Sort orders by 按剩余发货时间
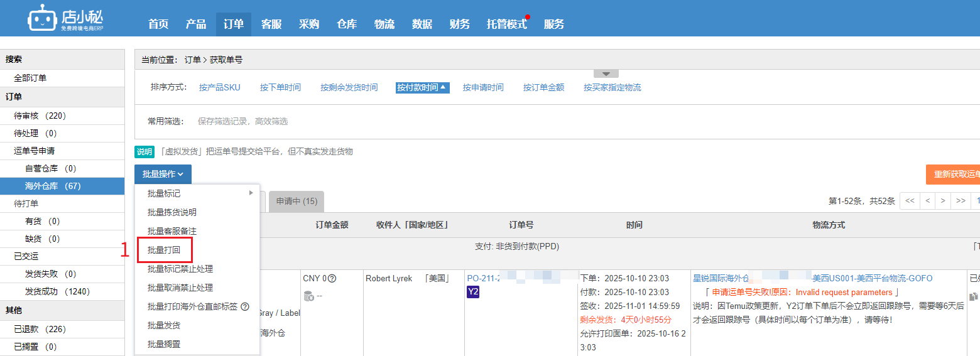Screen dimensions: 980x356 pos(349,88)
